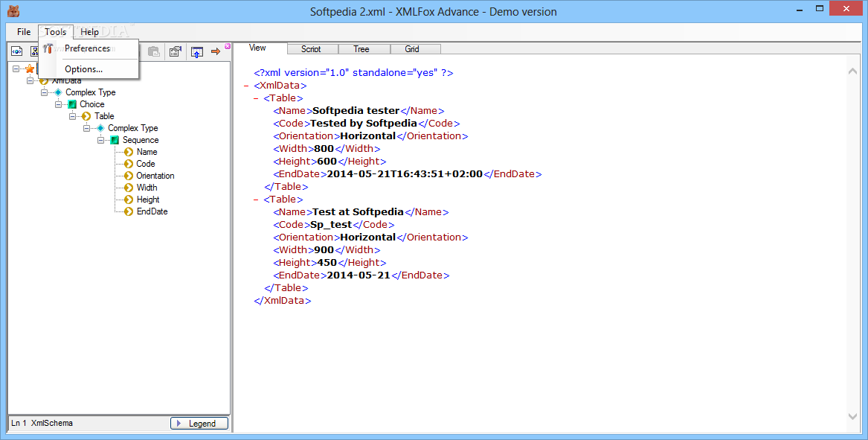Collapse the Choice tree node
Viewport: 868px width, 440px height.
59,104
